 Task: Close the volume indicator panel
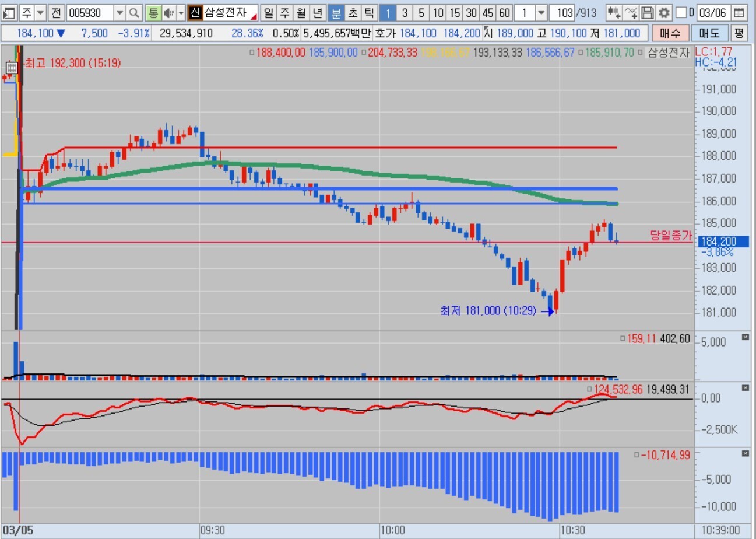[745, 337]
